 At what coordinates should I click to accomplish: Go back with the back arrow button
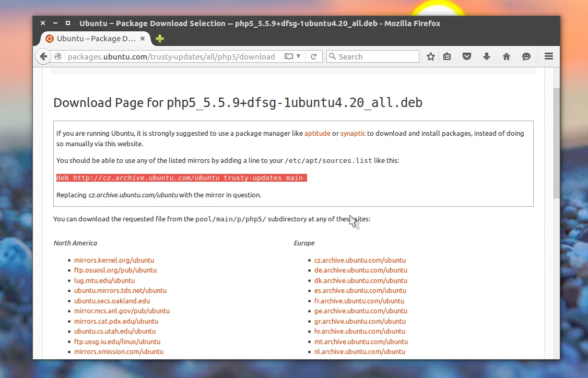[43, 56]
